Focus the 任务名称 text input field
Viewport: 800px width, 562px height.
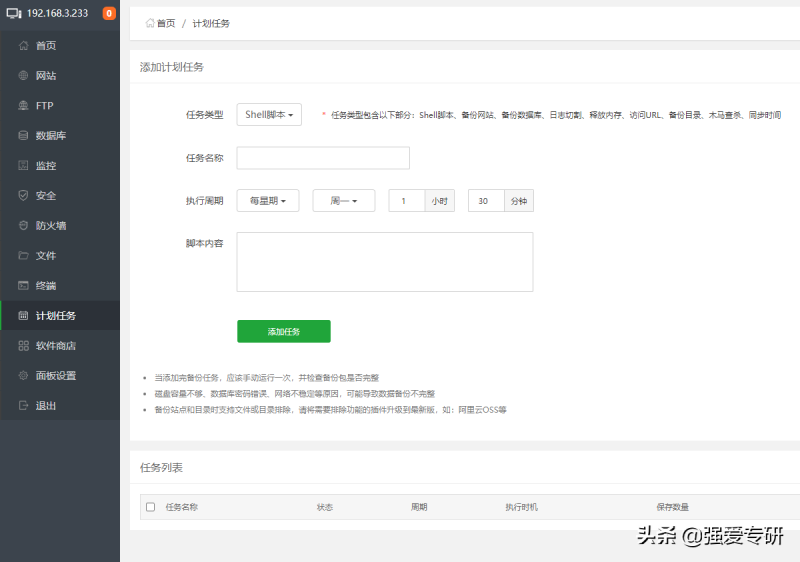pos(323,158)
